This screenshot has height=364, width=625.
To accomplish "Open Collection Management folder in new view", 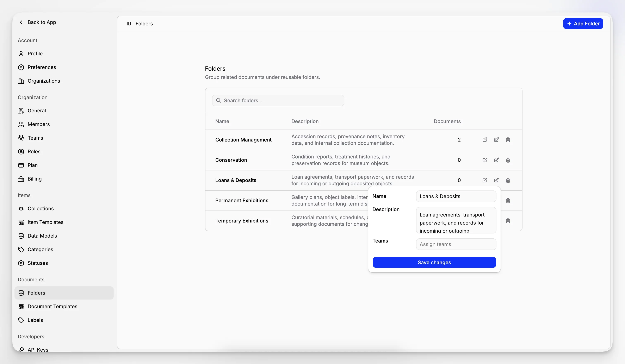I will click(x=485, y=140).
